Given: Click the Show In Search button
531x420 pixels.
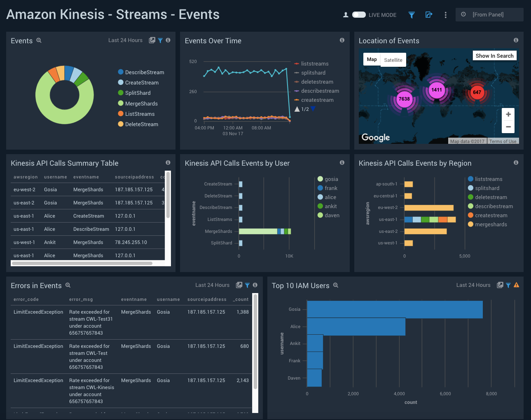Looking at the screenshot, I should [x=494, y=56].
